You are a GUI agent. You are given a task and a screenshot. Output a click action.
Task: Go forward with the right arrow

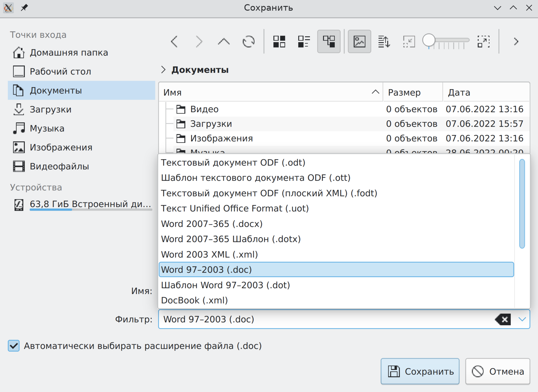(x=199, y=42)
